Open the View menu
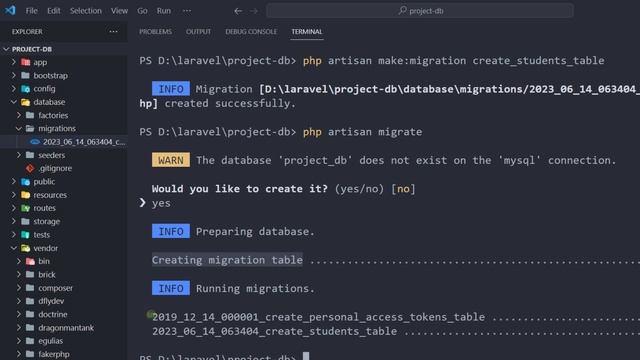 119,11
